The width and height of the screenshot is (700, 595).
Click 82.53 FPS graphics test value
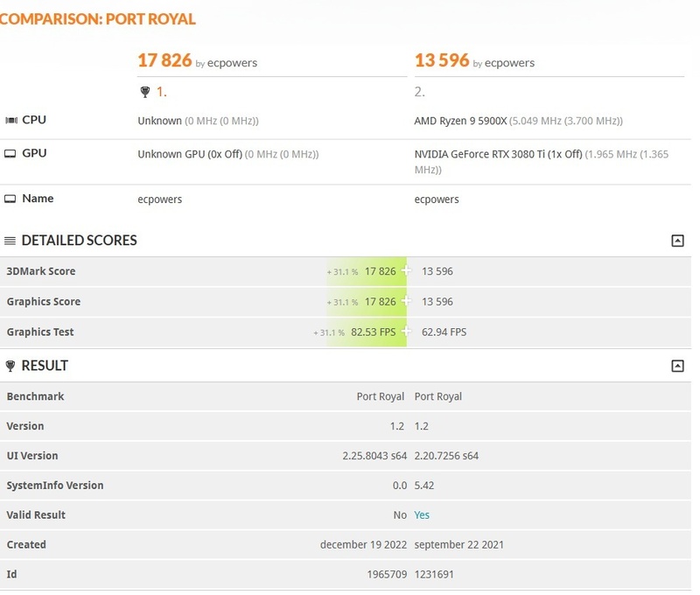374,332
